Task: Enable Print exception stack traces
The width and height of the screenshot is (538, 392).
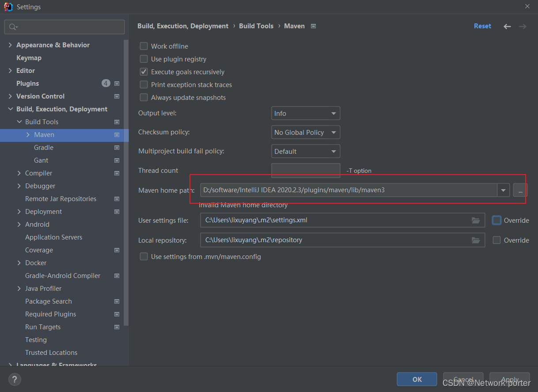Action: click(x=144, y=84)
